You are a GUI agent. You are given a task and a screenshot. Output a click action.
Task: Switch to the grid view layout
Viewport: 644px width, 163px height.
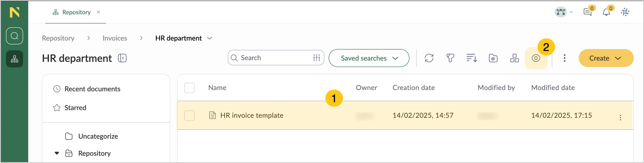(x=514, y=58)
